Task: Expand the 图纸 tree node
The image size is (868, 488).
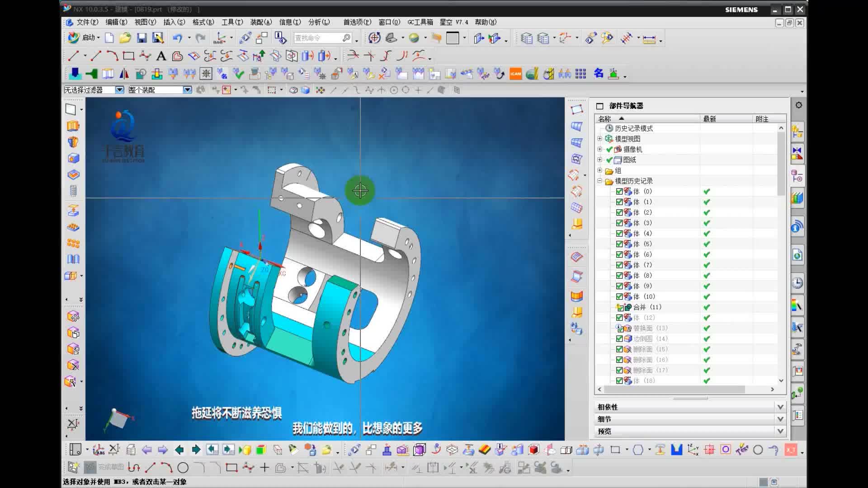Action: click(x=599, y=160)
